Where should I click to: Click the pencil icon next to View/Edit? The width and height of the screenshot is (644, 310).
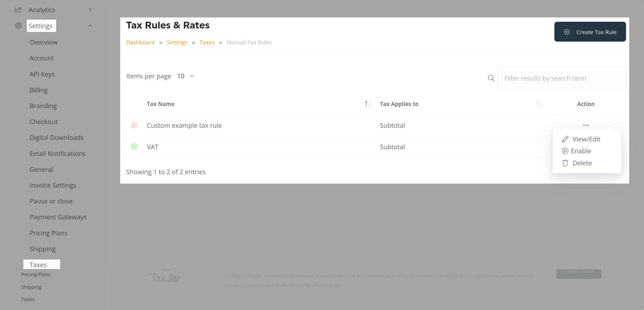click(565, 139)
